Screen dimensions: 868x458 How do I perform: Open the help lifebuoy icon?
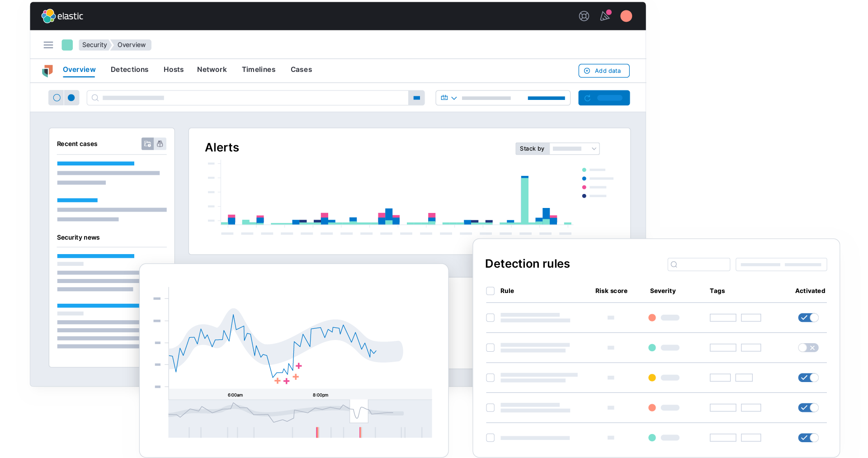click(584, 16)
